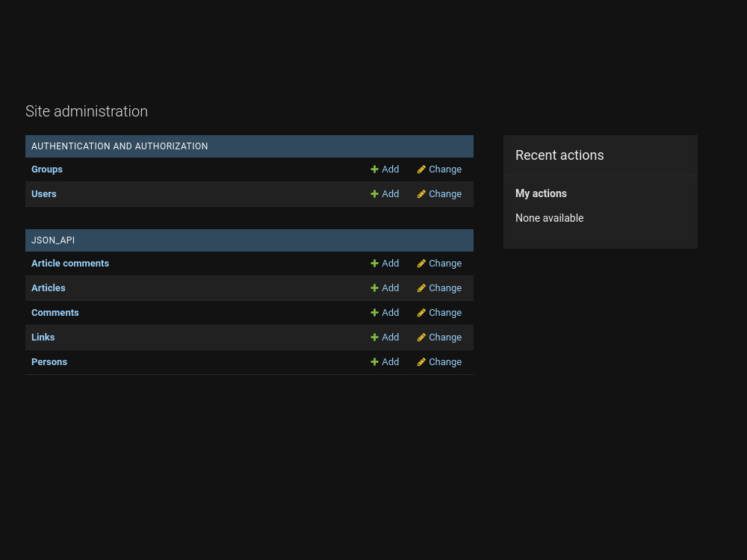This screenshot has height=560, width=747.
Task: Click the plus icon to add a Link
Action: (374, 337)
